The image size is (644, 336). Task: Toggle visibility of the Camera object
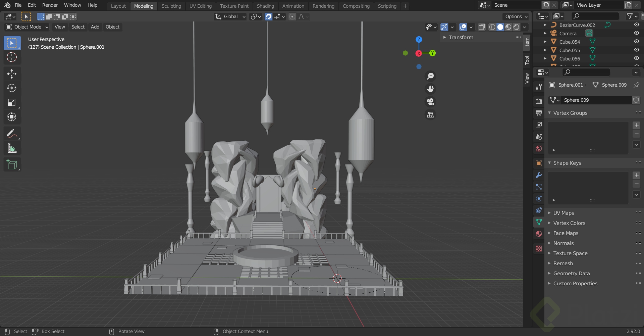click(x=636, y=33)
